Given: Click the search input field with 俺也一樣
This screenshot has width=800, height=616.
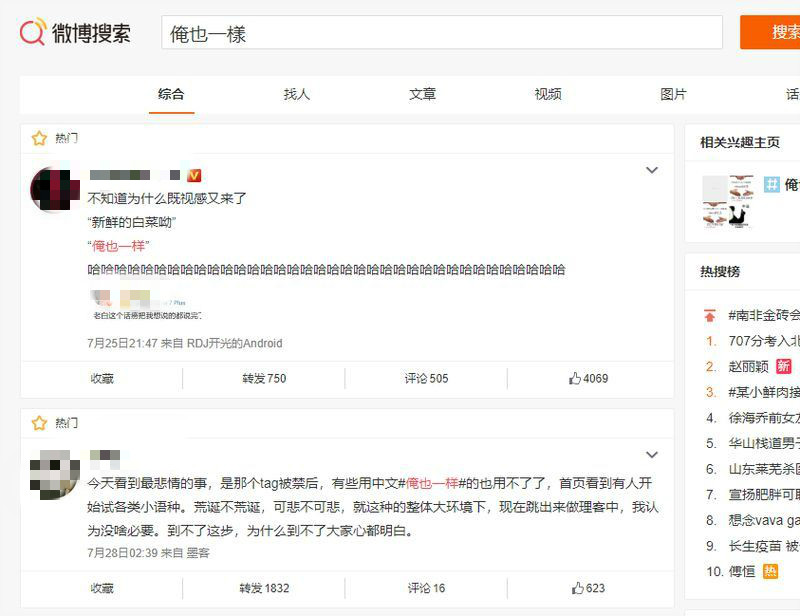Looking at the screenshot, I should (441, 33).
